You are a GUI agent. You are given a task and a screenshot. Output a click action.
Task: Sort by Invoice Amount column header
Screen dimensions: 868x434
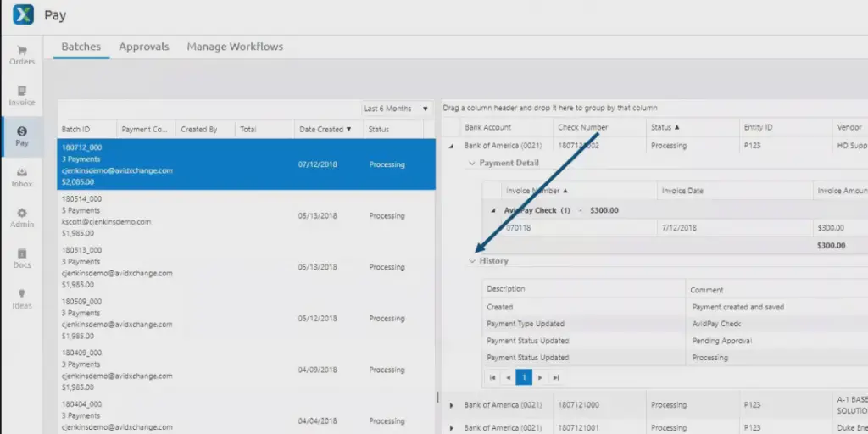pos(840,191)
